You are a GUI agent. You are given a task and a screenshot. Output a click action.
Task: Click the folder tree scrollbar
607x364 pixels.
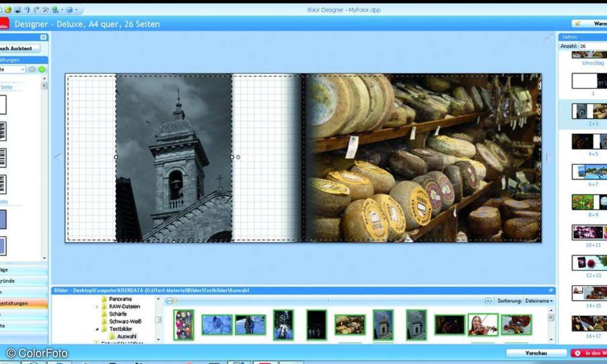(158, 320)
